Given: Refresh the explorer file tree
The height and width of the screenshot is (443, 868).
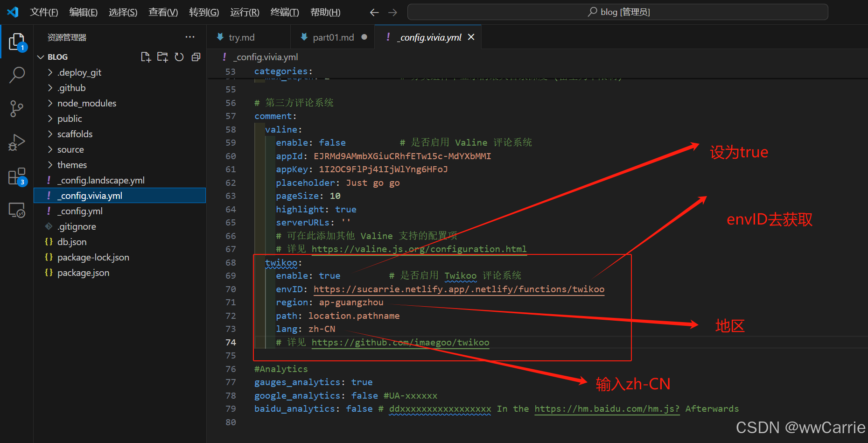Looking at the screenshot, I should (x=179, y=57).
